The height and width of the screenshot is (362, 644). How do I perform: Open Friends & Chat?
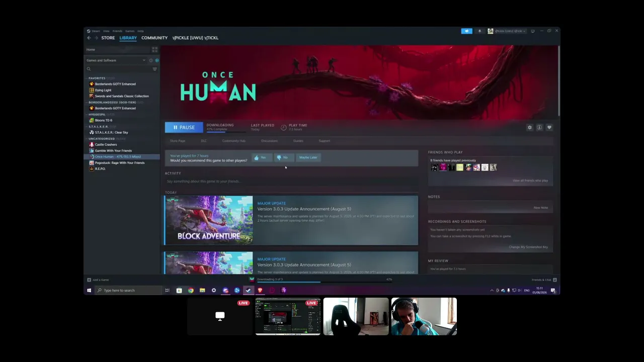point(544,280)
